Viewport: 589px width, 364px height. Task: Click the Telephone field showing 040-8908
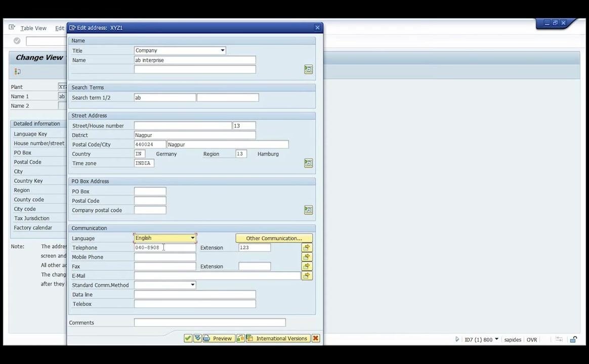pos(165,248)
